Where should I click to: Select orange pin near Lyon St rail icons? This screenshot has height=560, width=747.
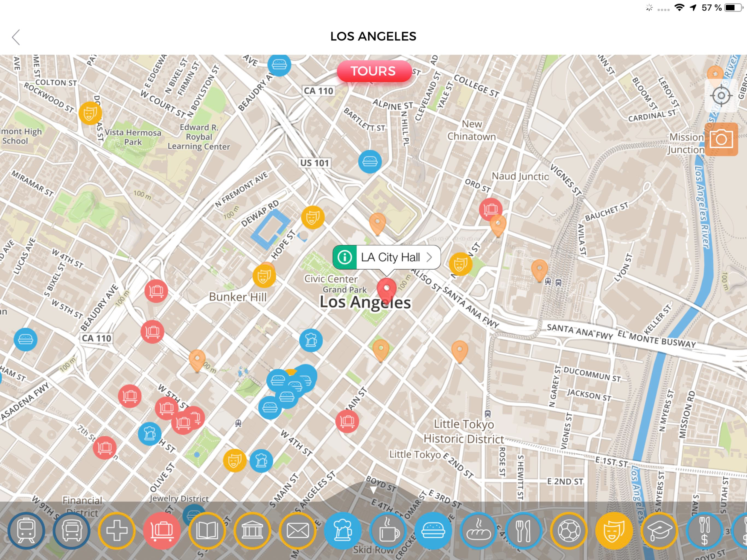539,270
